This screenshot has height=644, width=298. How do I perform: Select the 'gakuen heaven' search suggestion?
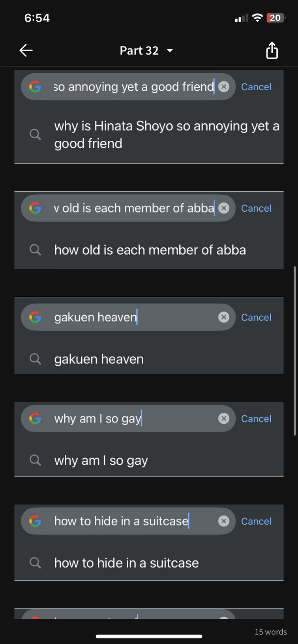pyautogui.click(x=149, y=359)
